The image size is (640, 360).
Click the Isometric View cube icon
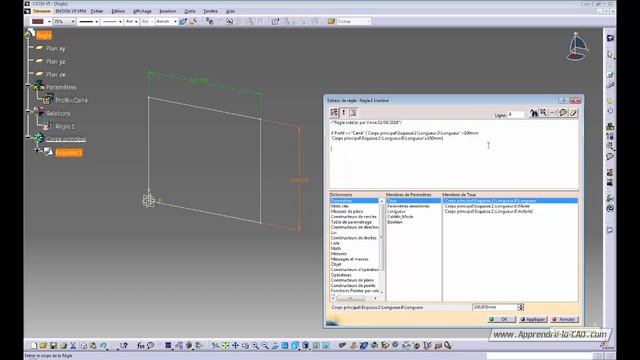(295, 345)
